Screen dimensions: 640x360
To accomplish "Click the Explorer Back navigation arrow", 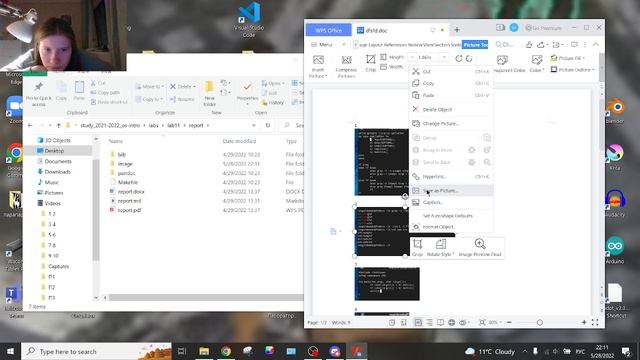I will [x=30, y=125].
